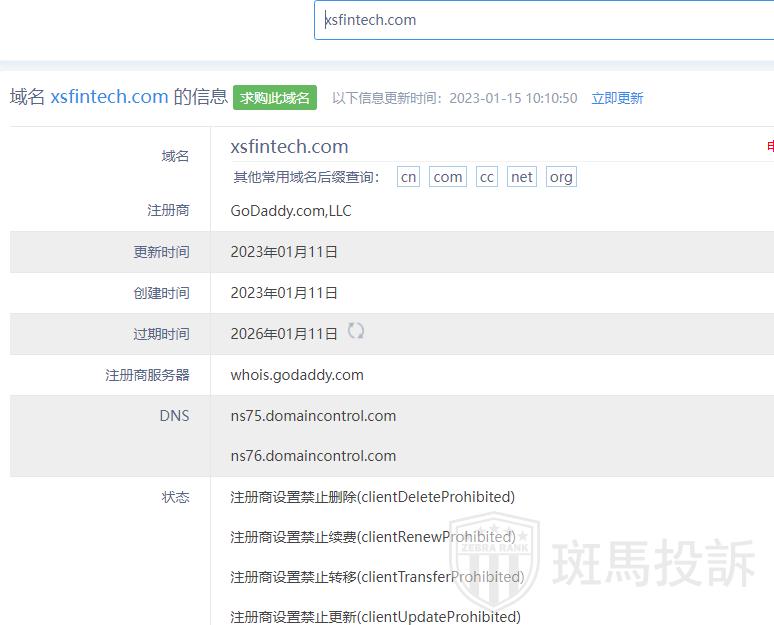The height and width of the screenshot is (625, 774).
Task: Click the 立即更新 link
Action: pos(617,98)
